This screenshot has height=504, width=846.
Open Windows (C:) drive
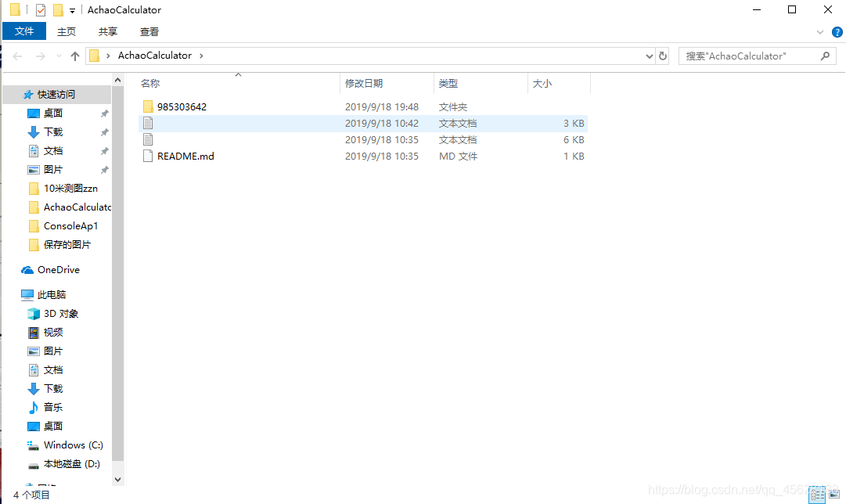(74, 445)
